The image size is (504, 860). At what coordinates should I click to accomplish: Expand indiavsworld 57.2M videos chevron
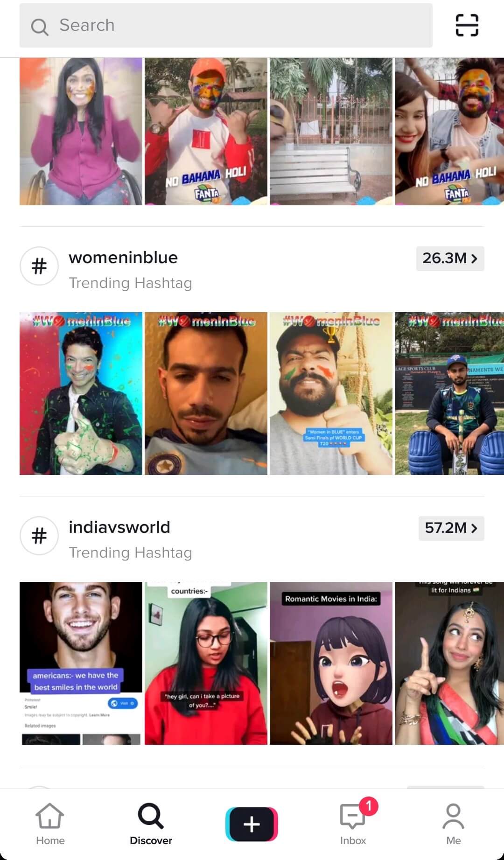(451, 528)
